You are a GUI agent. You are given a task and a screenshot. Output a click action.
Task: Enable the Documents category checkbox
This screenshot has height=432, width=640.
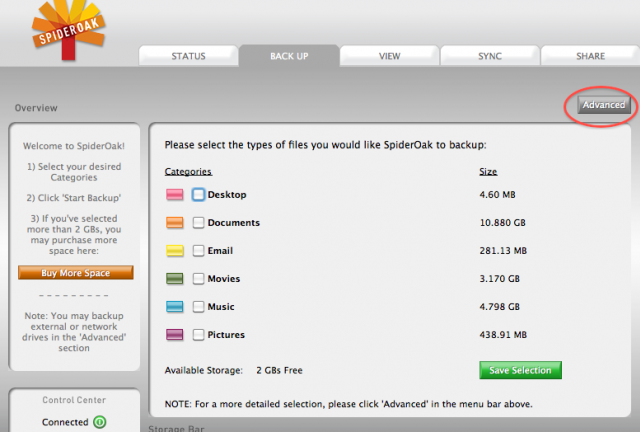[198, 223]
